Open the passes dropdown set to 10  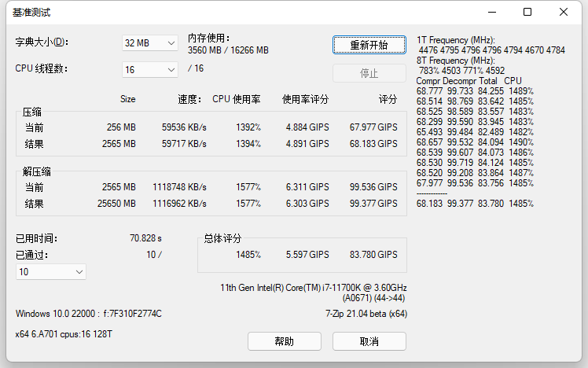tap(51, 271)
